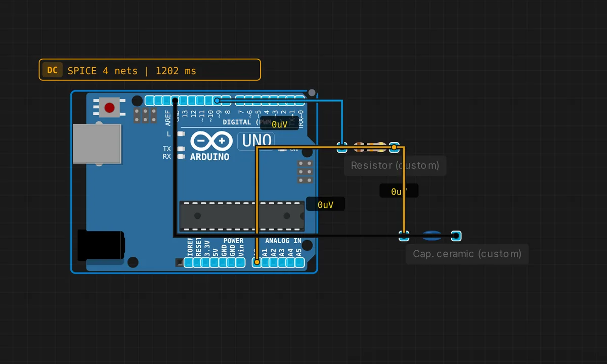Click the AREF pin header socket

[x=167, y=101]
